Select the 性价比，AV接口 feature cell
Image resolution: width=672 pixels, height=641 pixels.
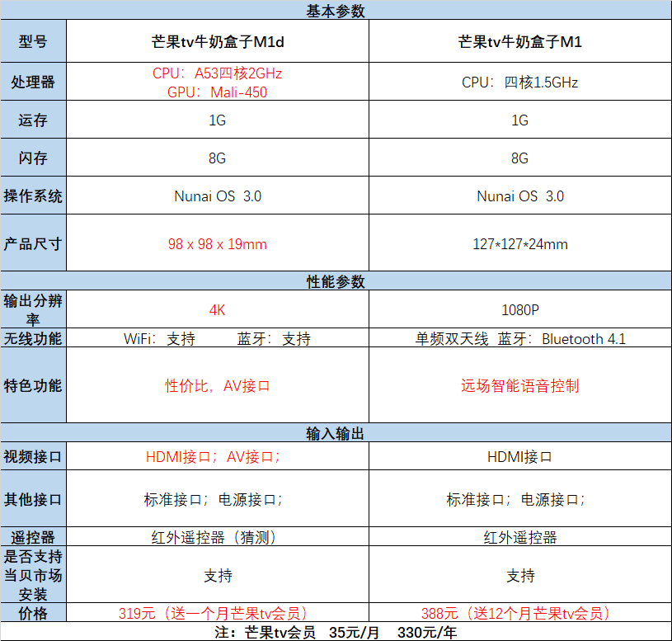click(218, 385)
